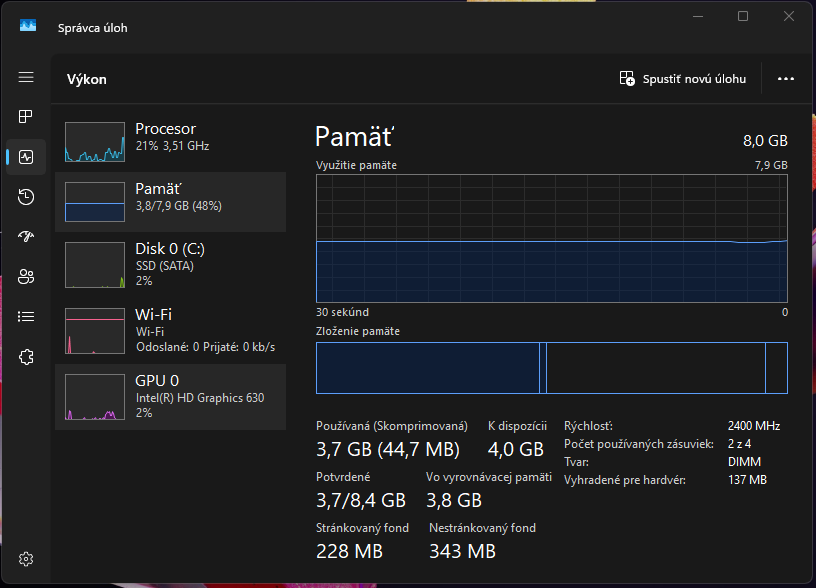Open the App history icon
Image resolution: width=816 pixels, height=588 pixels.
click(x=26, y=197)
